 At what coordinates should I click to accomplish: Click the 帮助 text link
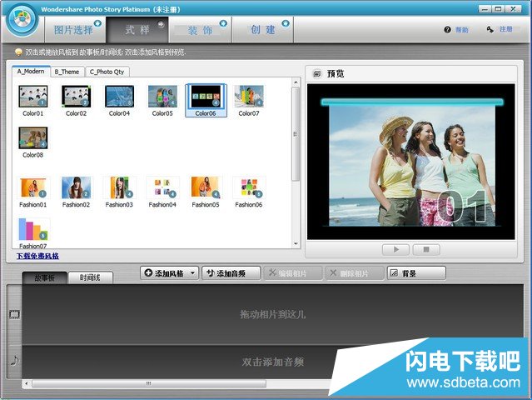462,30
